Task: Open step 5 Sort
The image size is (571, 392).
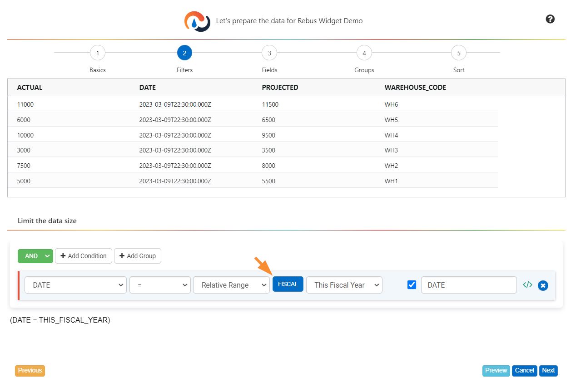Action: point(458,53)
